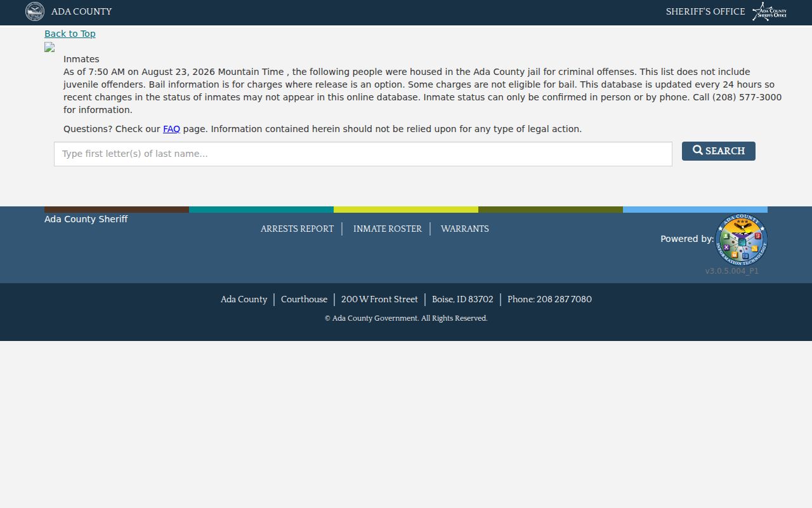Screen dimensions: 812x508
Task: Open the SHERIFF'S OFFICE header link
Action: tap(705, 11)
